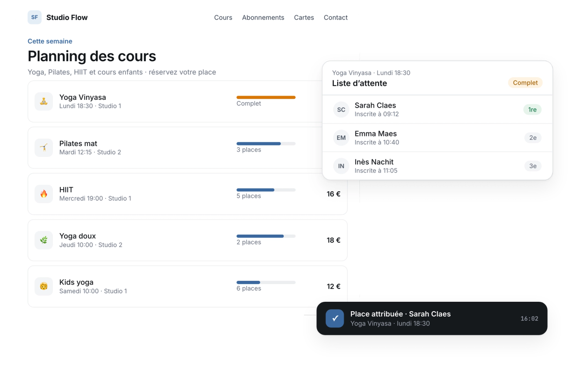Select Contact in the top navigation
The image size is (588, 368).
pos(336,18)
